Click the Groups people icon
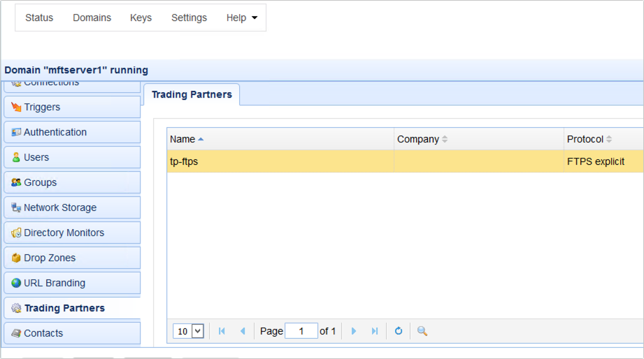Viewport: 644px width, 359px height. pyautogui.click(x=16, y=182)
